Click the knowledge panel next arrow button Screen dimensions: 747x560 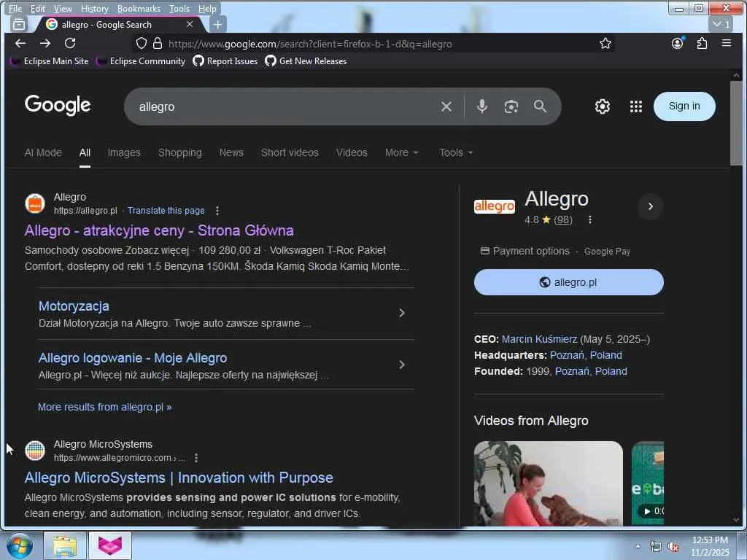tap(650, 206)
